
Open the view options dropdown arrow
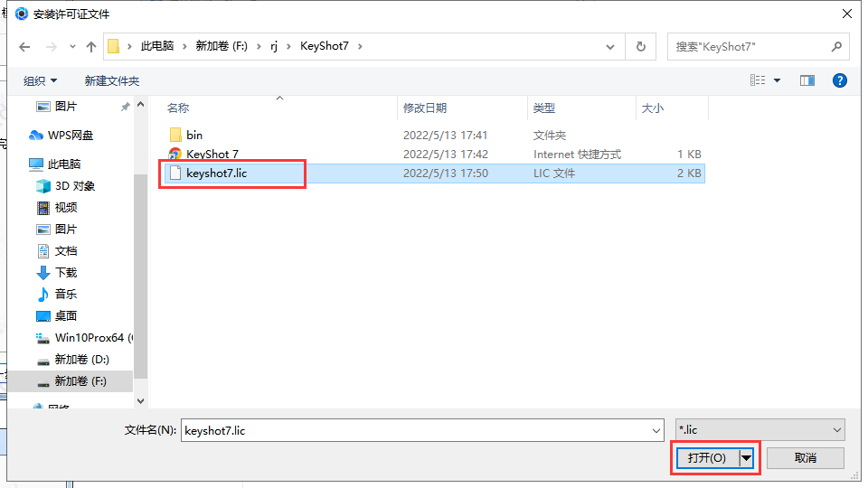(778, 80)
